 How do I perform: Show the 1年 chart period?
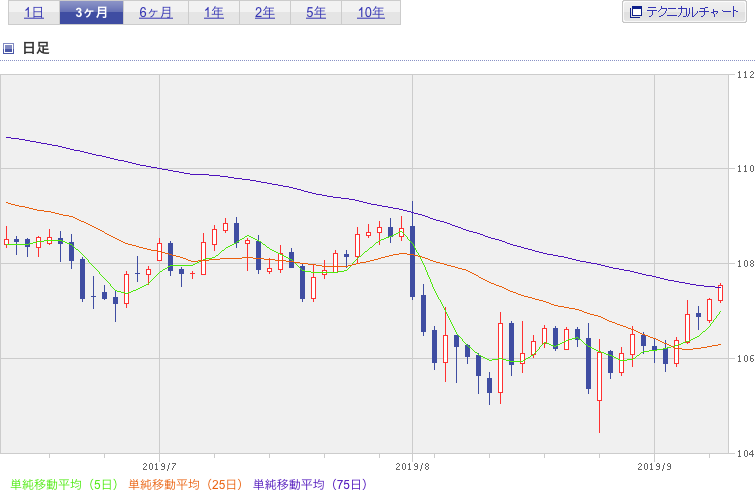tap(214, 12)
